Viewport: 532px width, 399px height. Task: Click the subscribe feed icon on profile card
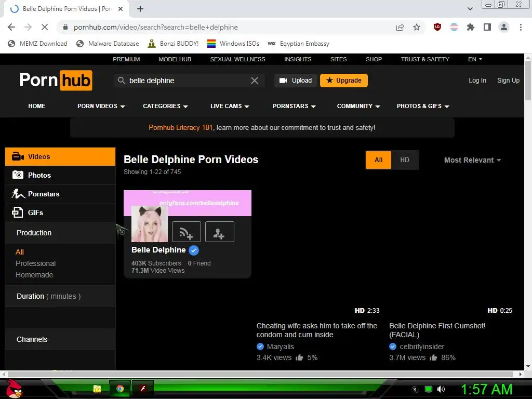tap(187, 232)
